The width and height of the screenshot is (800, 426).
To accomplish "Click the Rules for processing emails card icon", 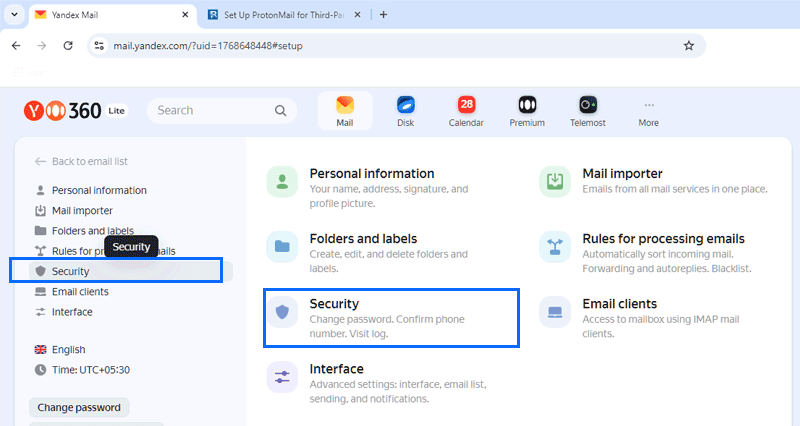I will point(555,246).
